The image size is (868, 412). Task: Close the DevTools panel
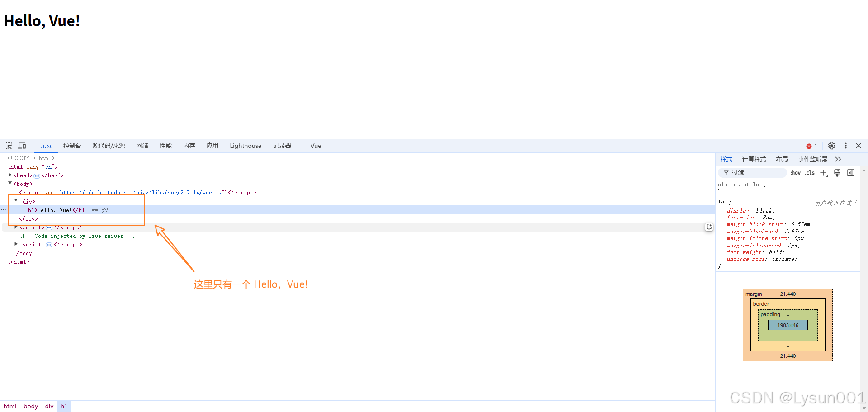859,146
